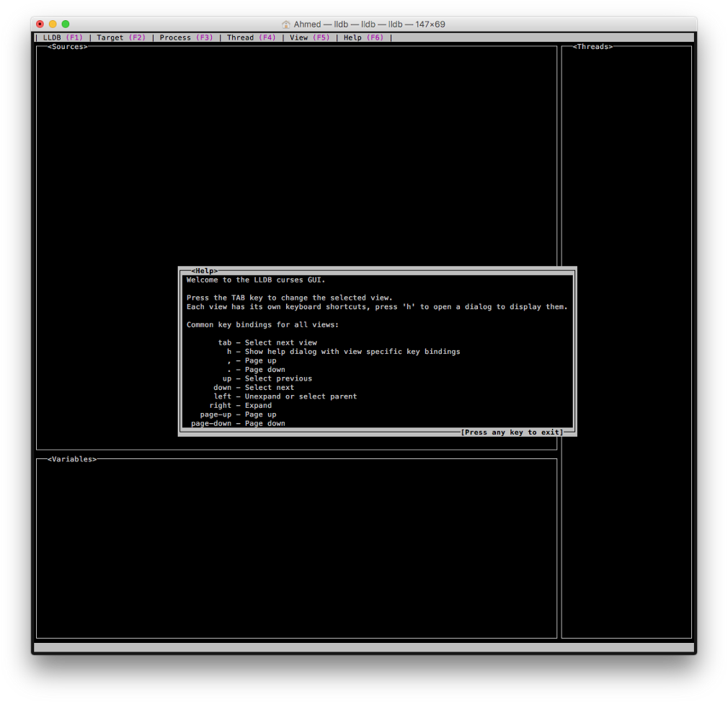This screenshot has width=728, height=702.
Task: Close the terminal window with red button
Action: click(40, 25)
